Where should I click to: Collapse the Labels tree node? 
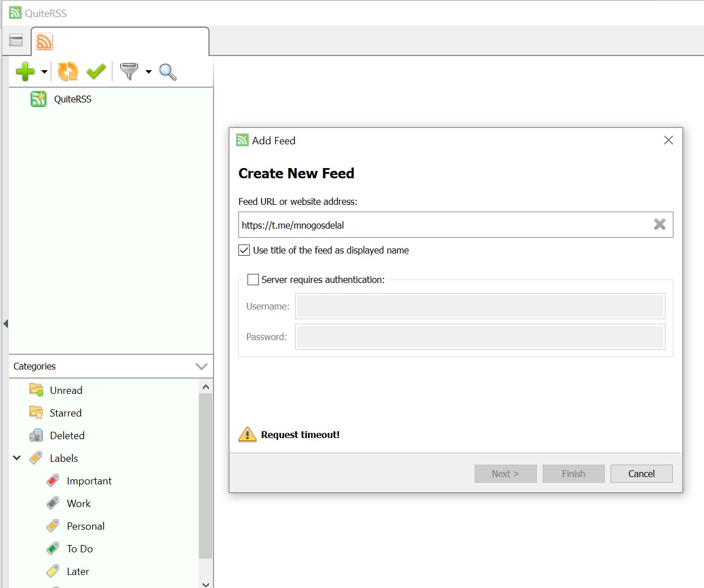click(17, 458)
